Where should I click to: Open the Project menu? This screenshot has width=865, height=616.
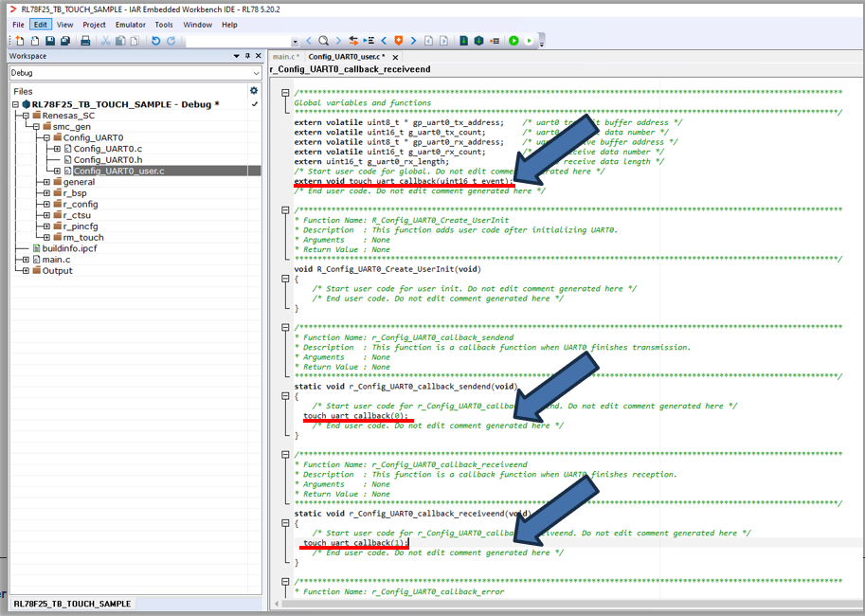click(x=94, y=25)
